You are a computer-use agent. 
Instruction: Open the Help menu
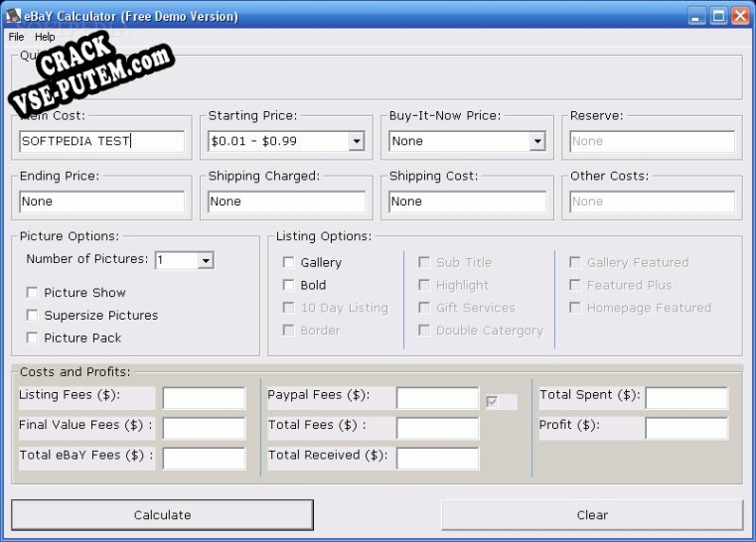pyautogui.click(x=45, y=37)
